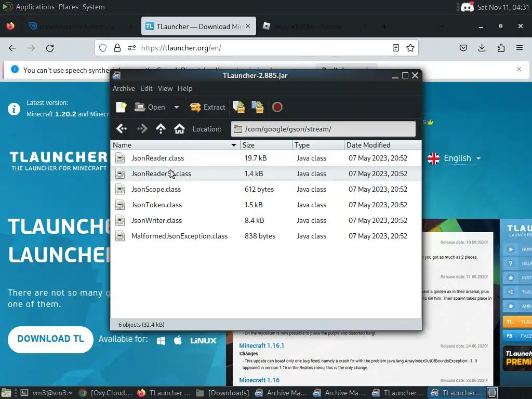Go forward in archive location history
This screenshot has width=532, height=399.
[142, 129]
